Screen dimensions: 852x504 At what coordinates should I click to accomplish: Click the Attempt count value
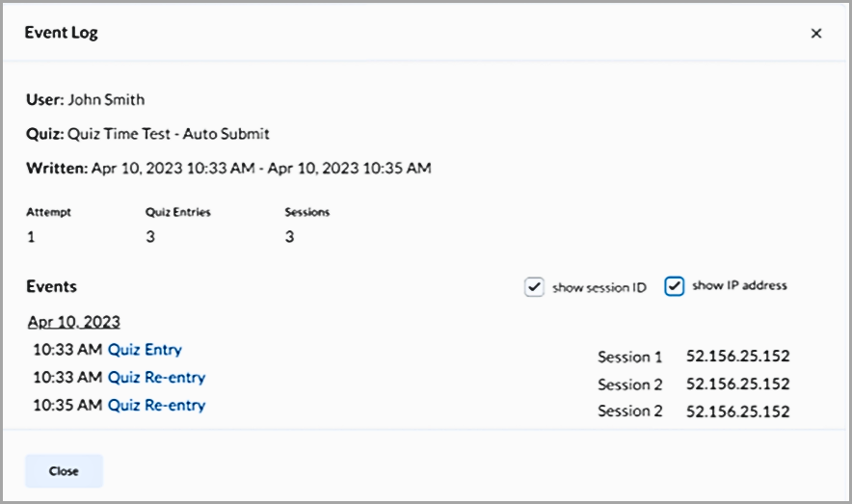click(30, 236)
